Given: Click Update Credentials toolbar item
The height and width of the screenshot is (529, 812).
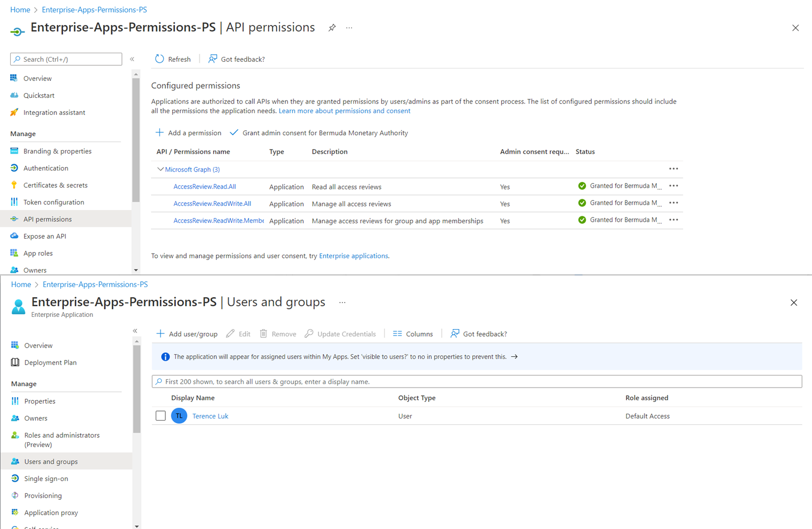Looking at the screenshot, I should (340, 334).
